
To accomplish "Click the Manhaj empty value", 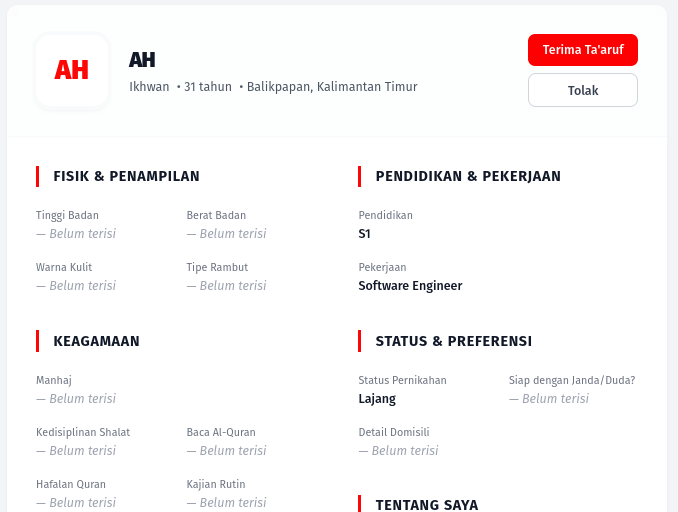I will click(76, 398).
